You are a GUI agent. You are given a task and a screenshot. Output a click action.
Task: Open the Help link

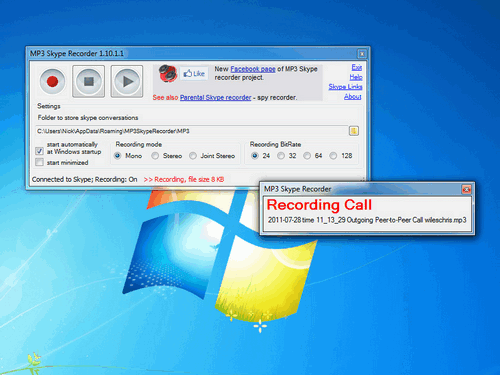pos(356,77)
